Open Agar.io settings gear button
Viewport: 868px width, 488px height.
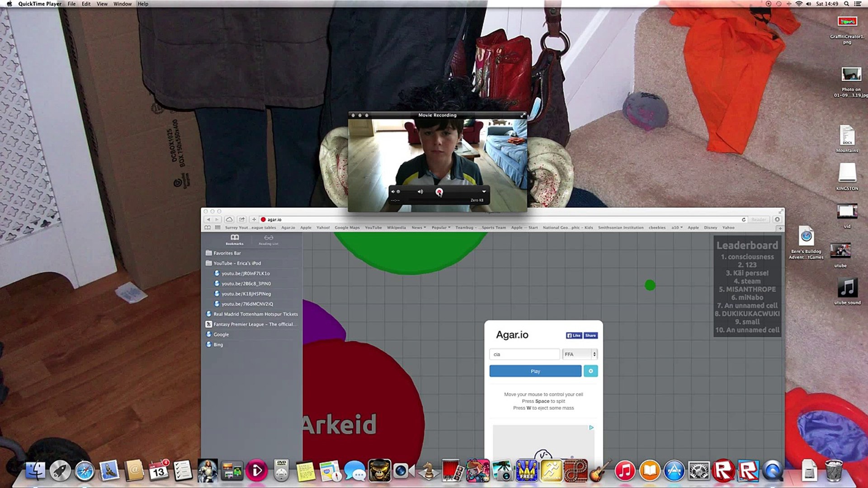coord(590,371)
